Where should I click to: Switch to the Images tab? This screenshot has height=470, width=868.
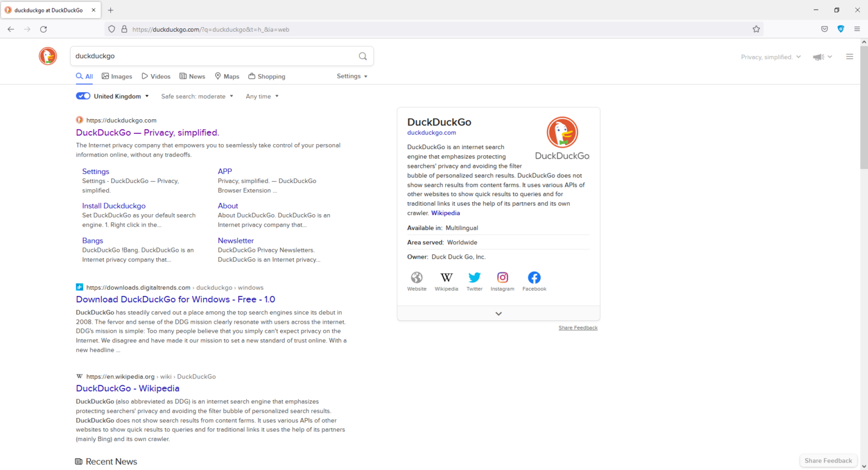(x=116, y=76)
